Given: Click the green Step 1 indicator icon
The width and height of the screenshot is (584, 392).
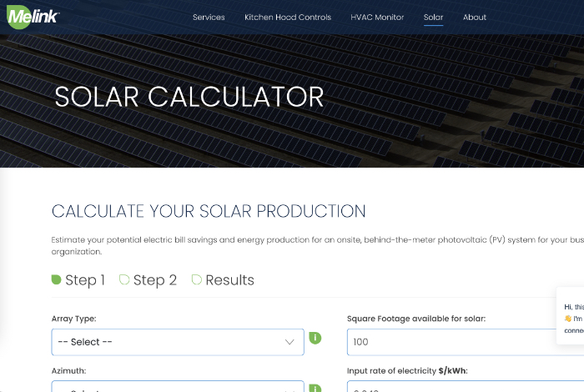Looking at the screenshot, I should pos(56,279).
